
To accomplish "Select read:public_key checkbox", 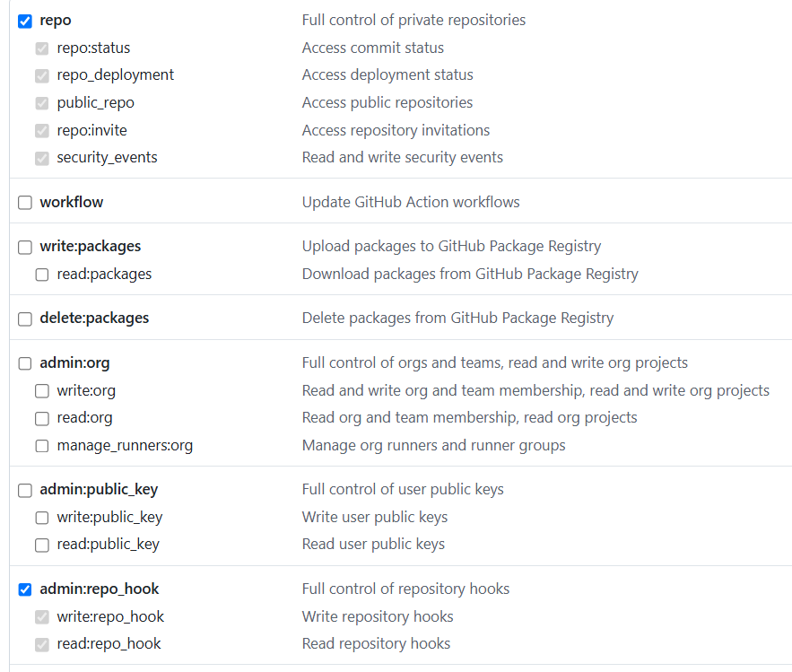I will click(x=42, y=545).
